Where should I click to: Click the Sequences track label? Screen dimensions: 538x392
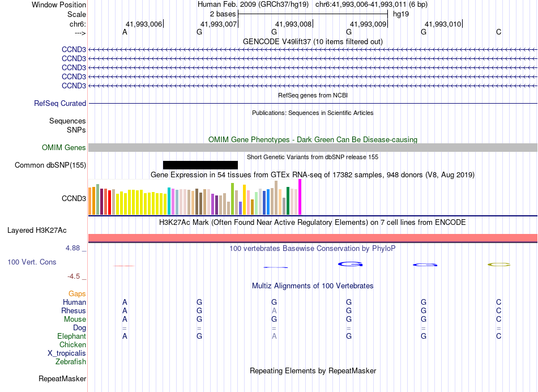click(67, 121)
